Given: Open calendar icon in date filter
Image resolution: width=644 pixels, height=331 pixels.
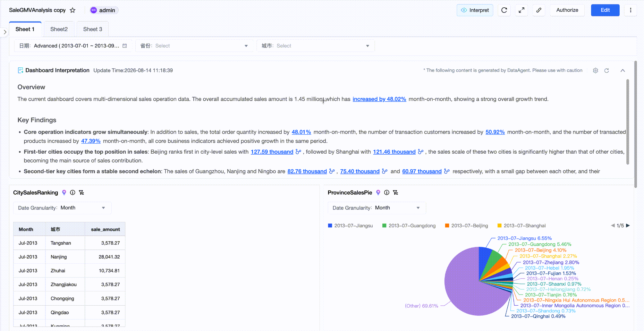Looking at the screenshot, I should (125, 46).
